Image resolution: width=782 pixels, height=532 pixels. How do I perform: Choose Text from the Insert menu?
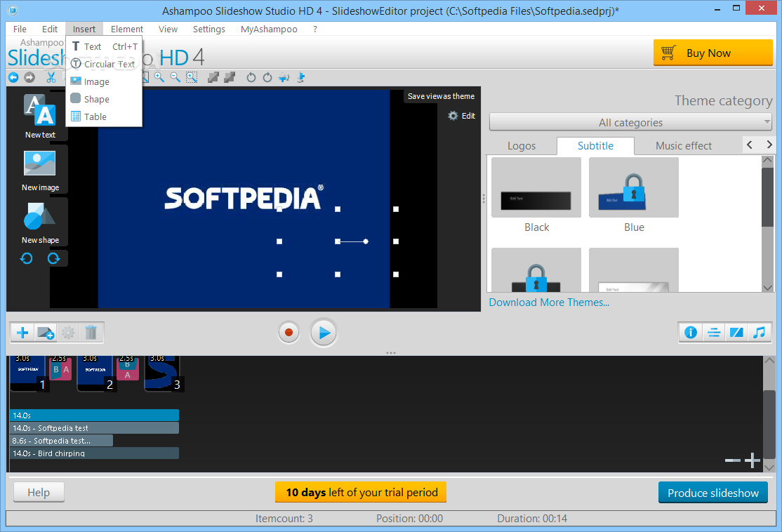[x=104, y=46]
